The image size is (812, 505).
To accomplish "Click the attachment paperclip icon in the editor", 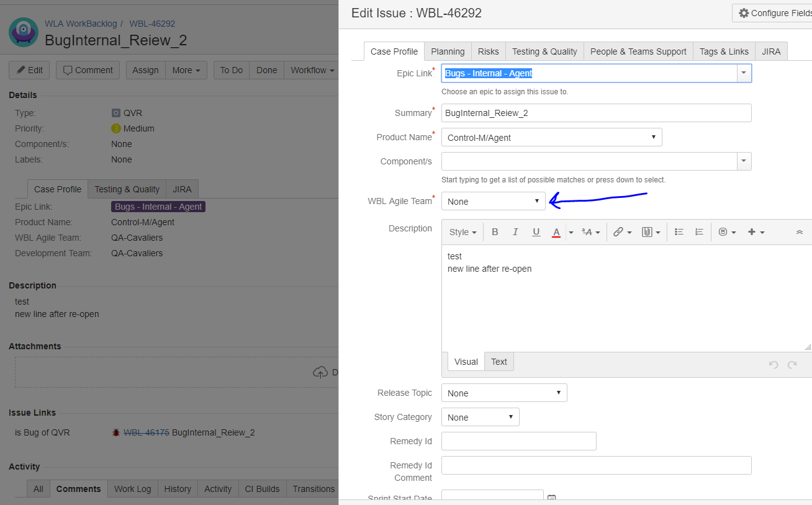I will (x=651, y=232).
